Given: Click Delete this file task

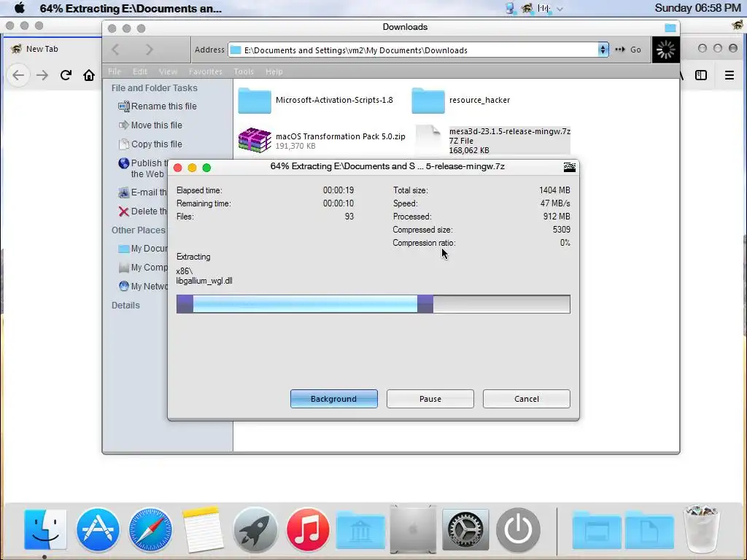Looking at the screenshot, I should tap(143, 211).
